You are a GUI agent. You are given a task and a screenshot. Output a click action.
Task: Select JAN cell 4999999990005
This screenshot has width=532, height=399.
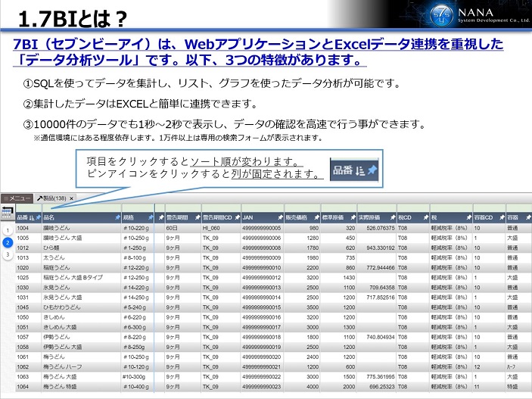[x=263, y=228]
